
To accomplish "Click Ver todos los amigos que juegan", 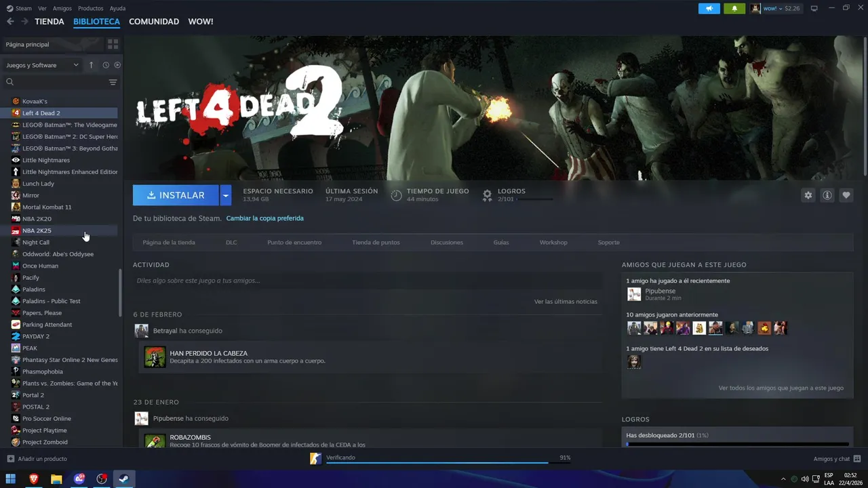I will click(x=781, y=388).
